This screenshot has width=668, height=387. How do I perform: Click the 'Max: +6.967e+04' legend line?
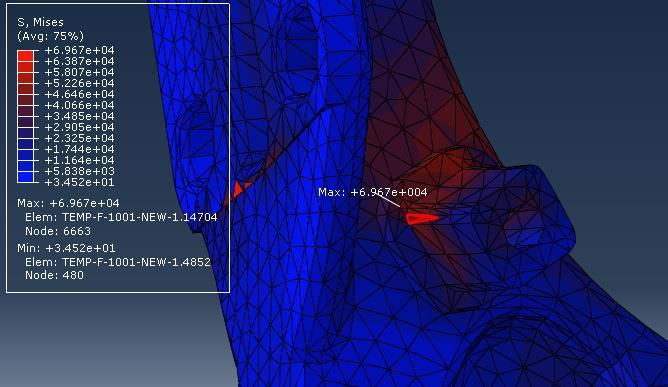click(x=68, y=203)
